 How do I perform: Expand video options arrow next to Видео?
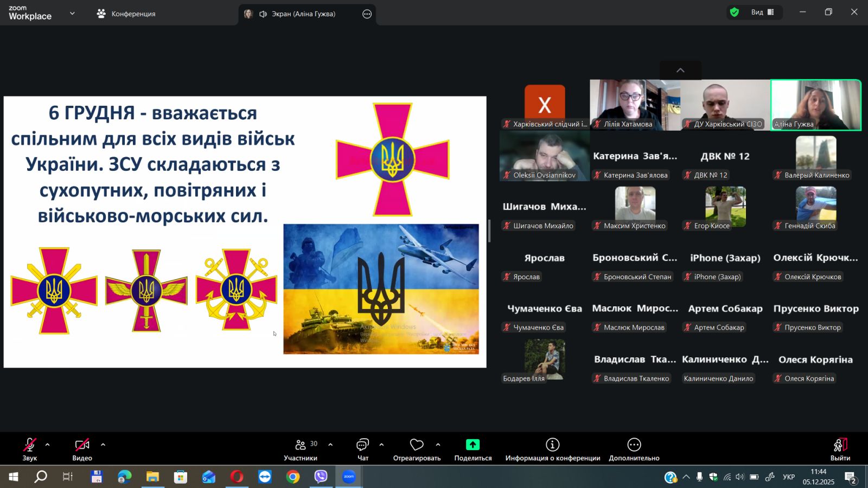103,445
